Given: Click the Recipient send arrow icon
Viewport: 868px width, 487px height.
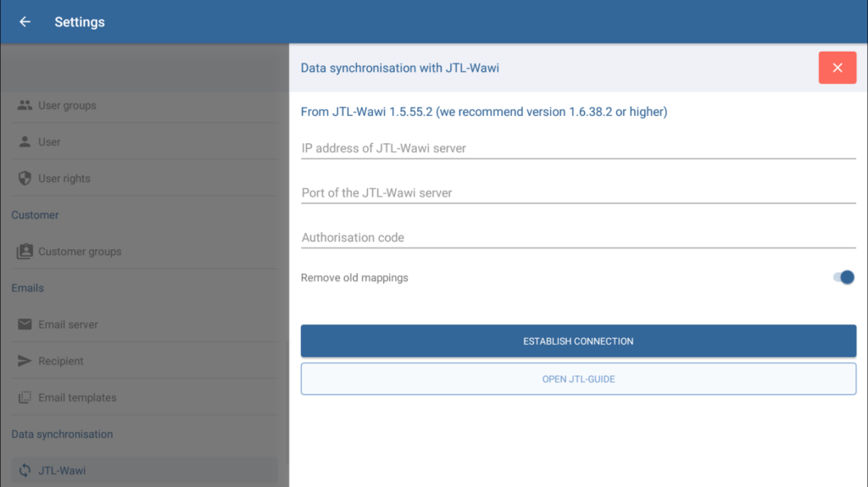Looking at the screenshot, I should click(25, 361).
